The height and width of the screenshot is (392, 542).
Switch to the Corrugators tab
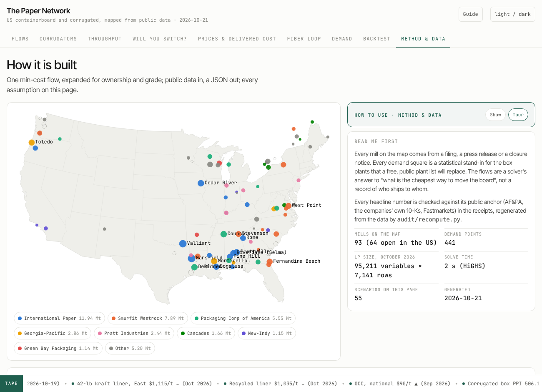(58, 39)
